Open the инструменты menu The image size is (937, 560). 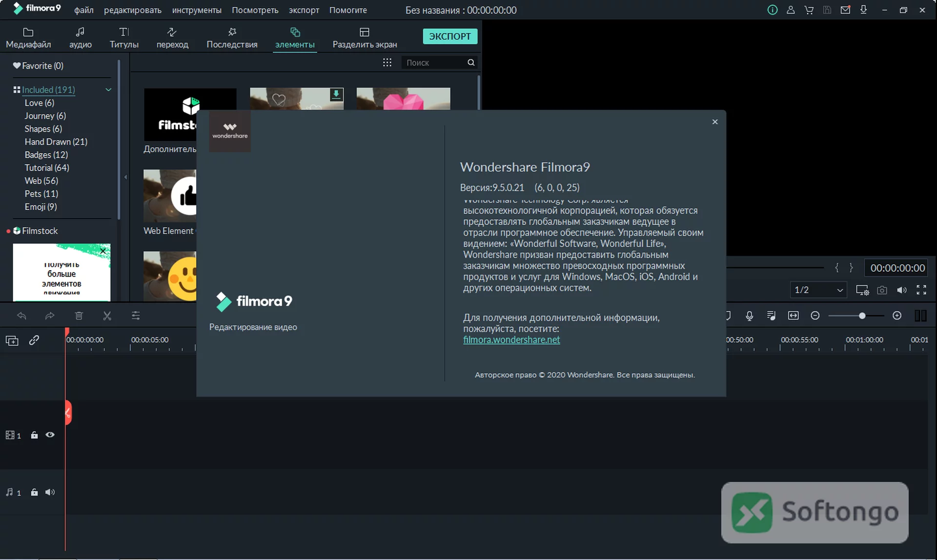197,10
